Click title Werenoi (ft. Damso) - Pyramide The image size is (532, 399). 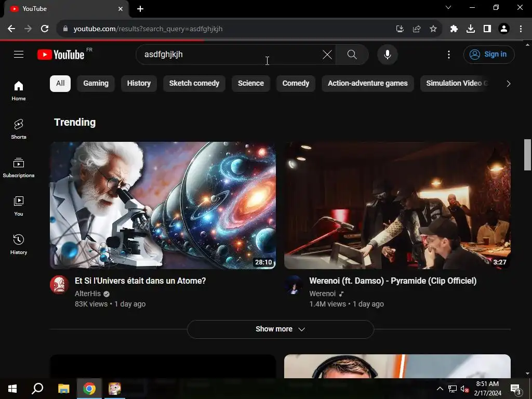[393, 281]
